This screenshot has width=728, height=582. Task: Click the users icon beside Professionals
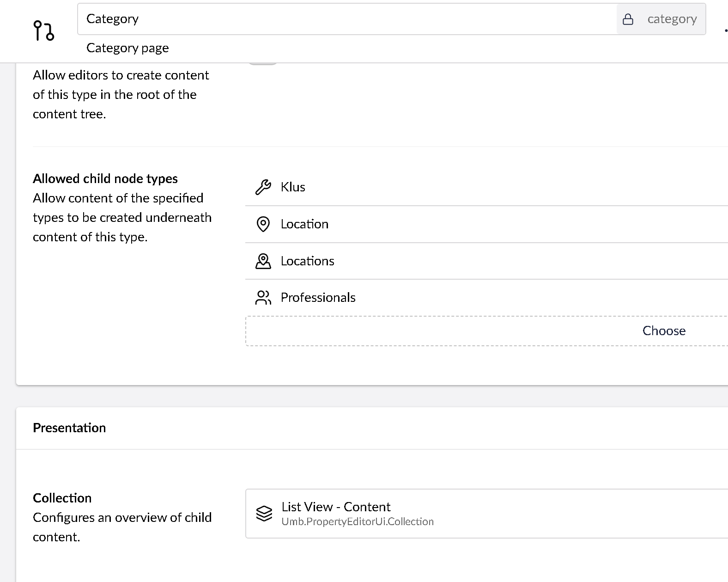(x=263, y=298)
